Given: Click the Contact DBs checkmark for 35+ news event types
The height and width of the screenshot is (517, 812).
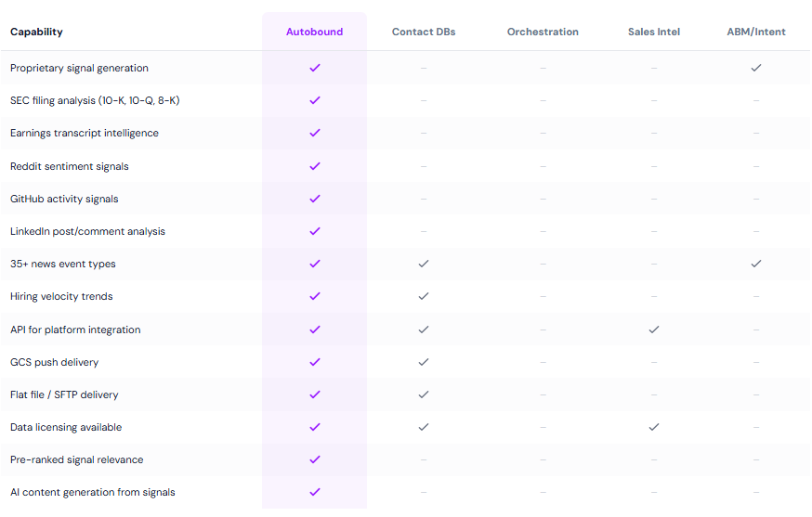Looking at the screenshot, I should 424,264.
